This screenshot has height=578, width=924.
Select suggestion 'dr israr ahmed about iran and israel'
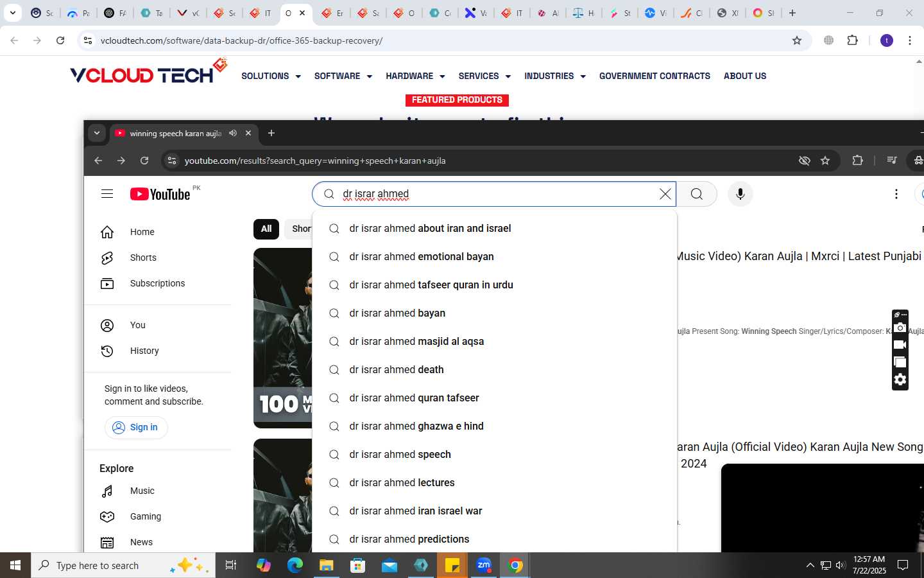494,229
